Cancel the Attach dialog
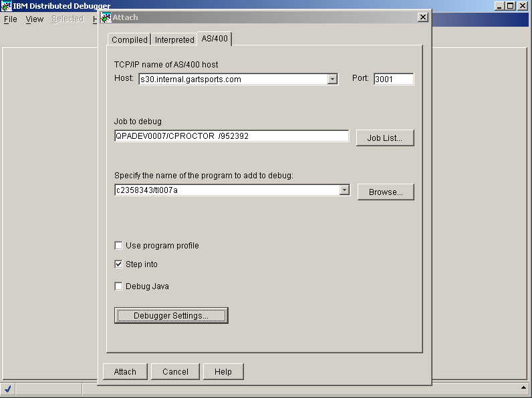The width and height of the screenshot is (532, 398). pos(175,371)
